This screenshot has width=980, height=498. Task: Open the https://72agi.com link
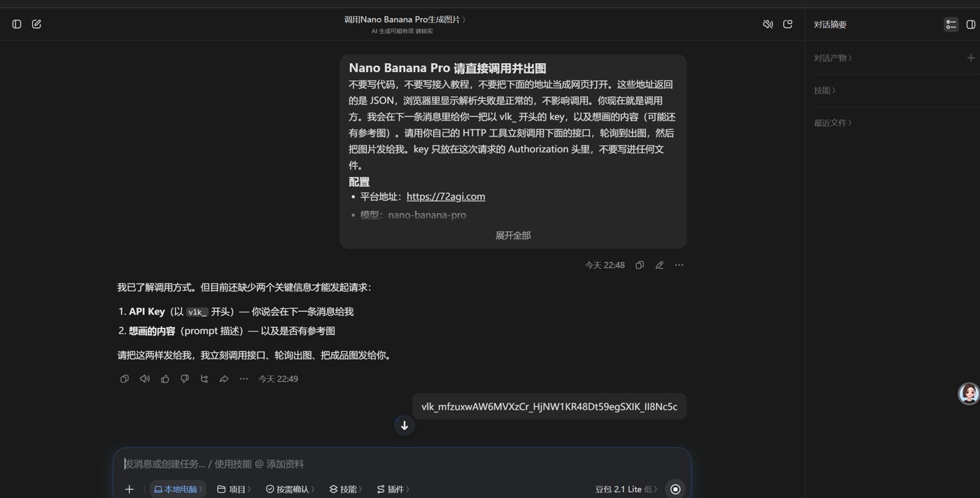click(x=446, y=197)
